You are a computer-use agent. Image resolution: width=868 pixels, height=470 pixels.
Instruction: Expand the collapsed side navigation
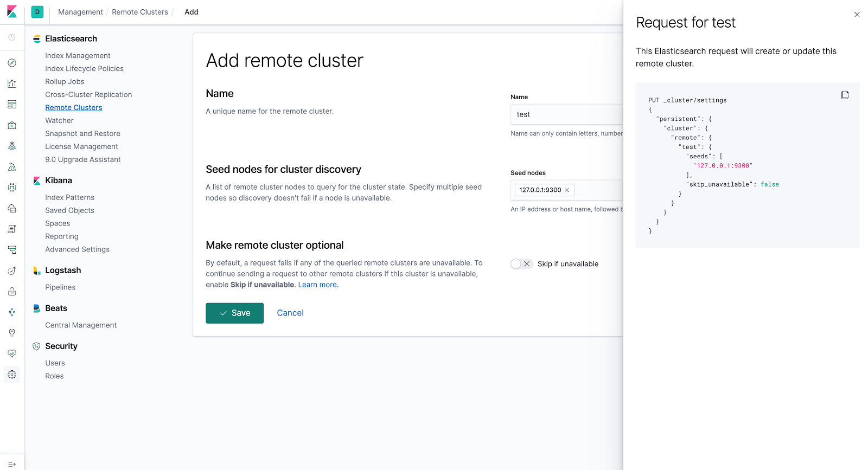click(x=12, y=465)
